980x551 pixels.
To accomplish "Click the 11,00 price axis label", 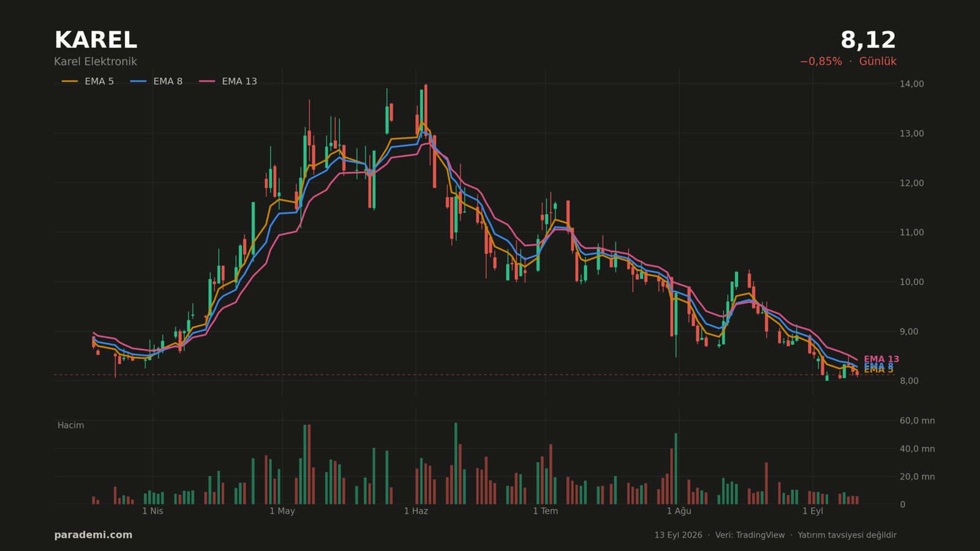I will [x=912, y=233].
